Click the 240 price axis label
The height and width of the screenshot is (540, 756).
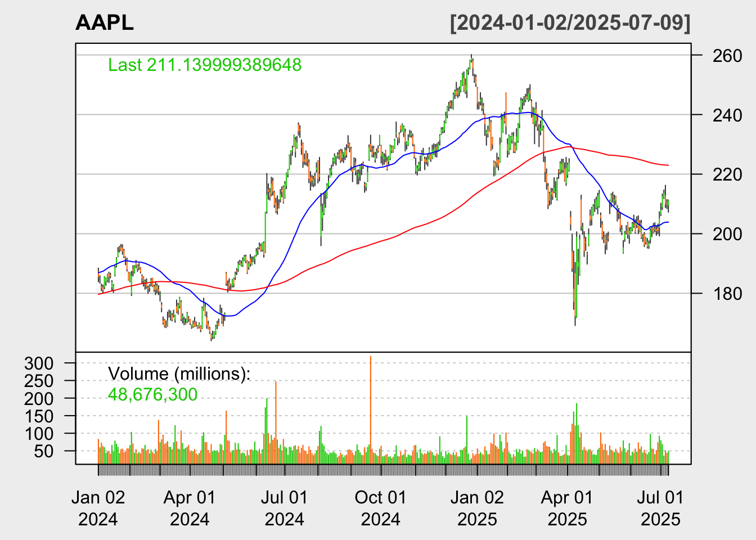[727, 115]
